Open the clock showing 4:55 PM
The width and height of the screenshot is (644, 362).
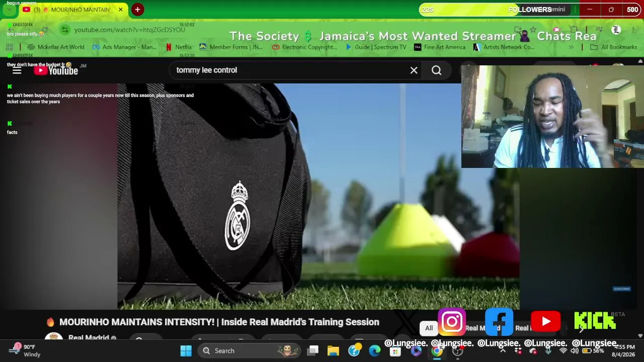[623, 350]
